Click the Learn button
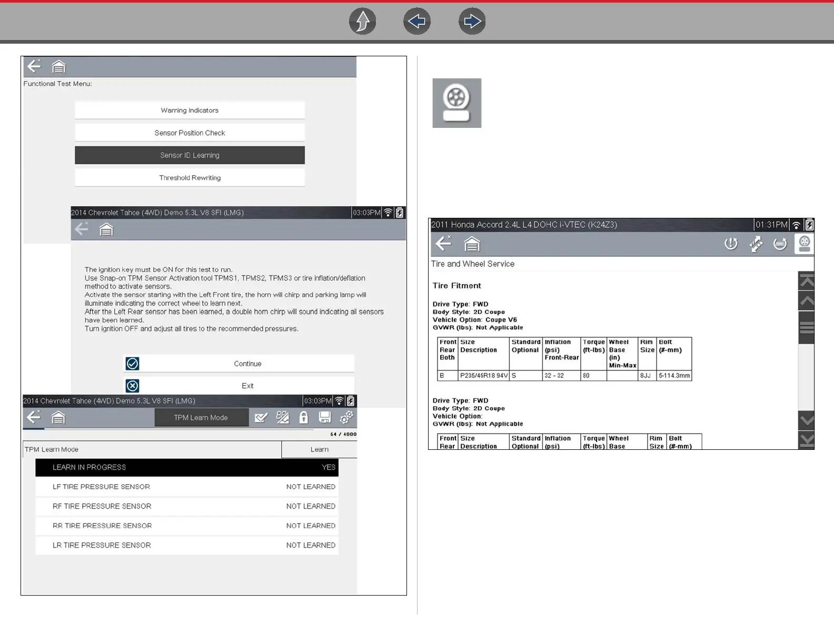 coord(319,449)
